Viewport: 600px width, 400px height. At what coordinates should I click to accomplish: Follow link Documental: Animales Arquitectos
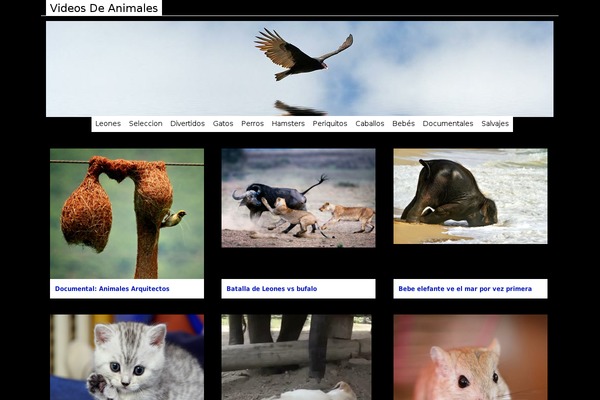112,289
